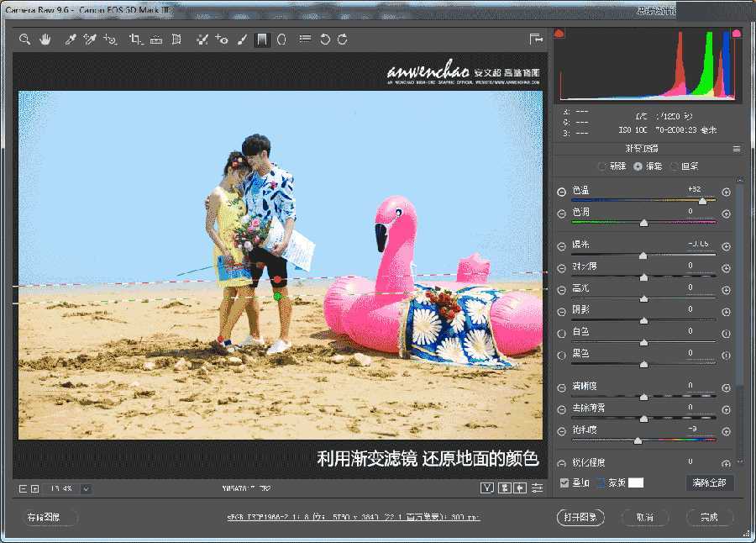Select the Hand tool
756x543 pixels.
(x=45, y=39)
